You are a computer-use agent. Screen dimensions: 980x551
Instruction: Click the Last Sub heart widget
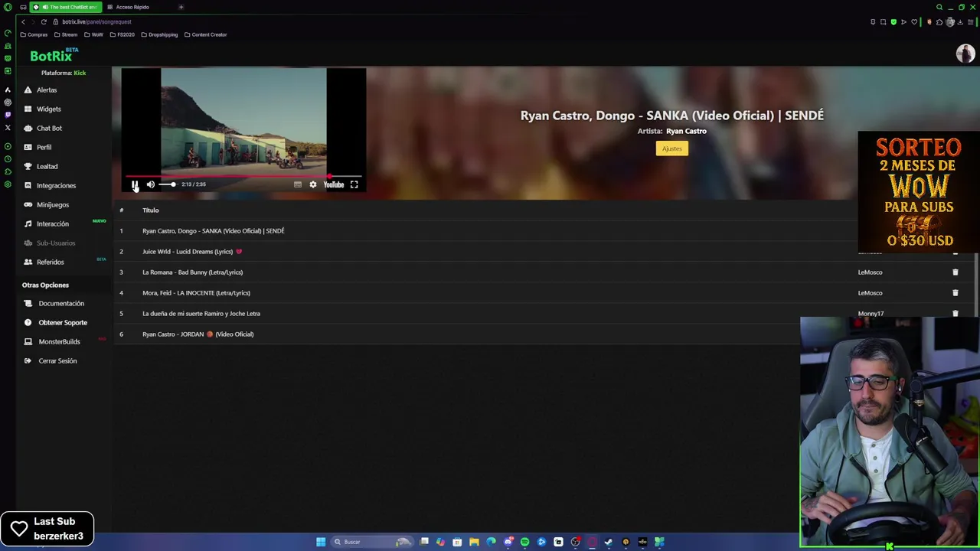click(47, 529)
